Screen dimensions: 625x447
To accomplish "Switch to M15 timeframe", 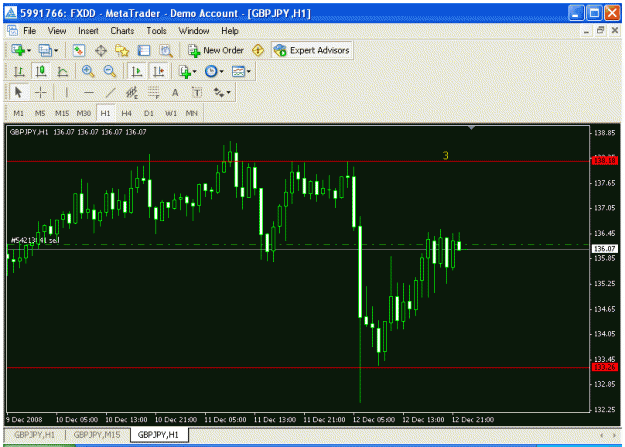I will [x=62, y=113].
